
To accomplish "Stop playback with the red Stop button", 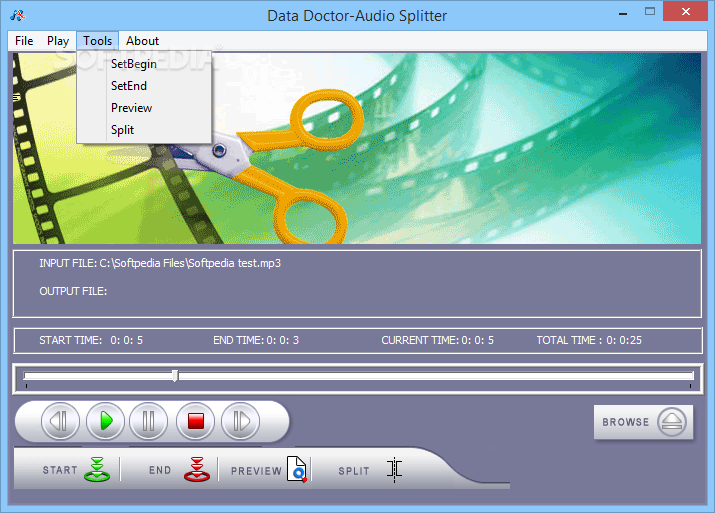I will (196, 421).
